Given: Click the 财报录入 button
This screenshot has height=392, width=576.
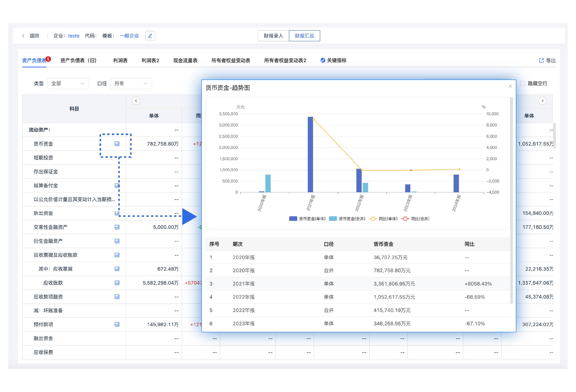Looking at the screenshot, I should 273,36.
